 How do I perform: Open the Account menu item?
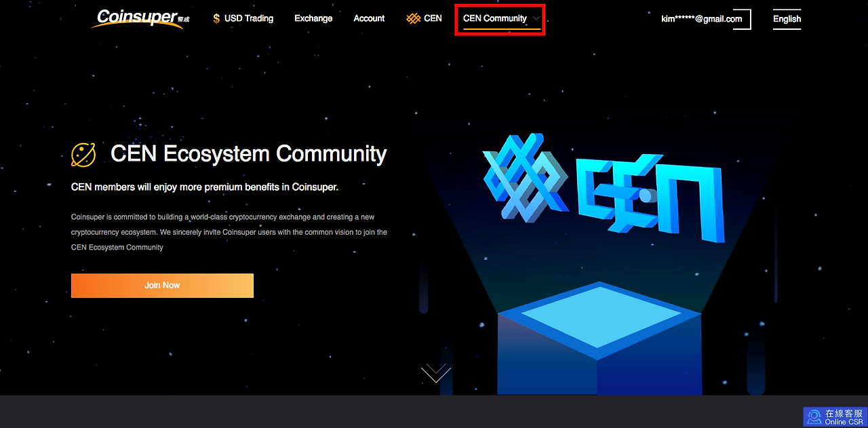point(369,18)
